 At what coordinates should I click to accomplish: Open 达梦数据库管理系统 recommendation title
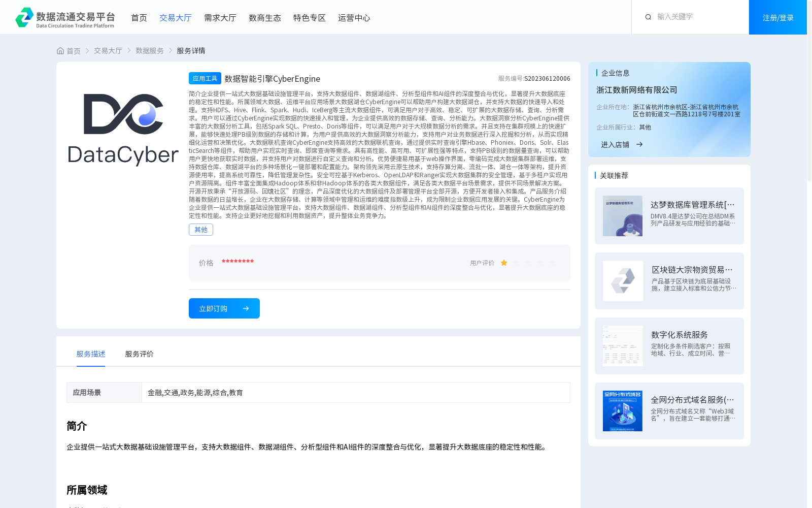[x=693, y=205]
